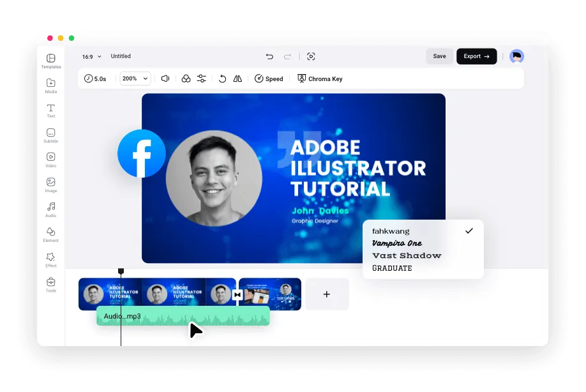Select the Text tool in sidebar
Viewport: 586px width, 392px height.
[51, 110]
